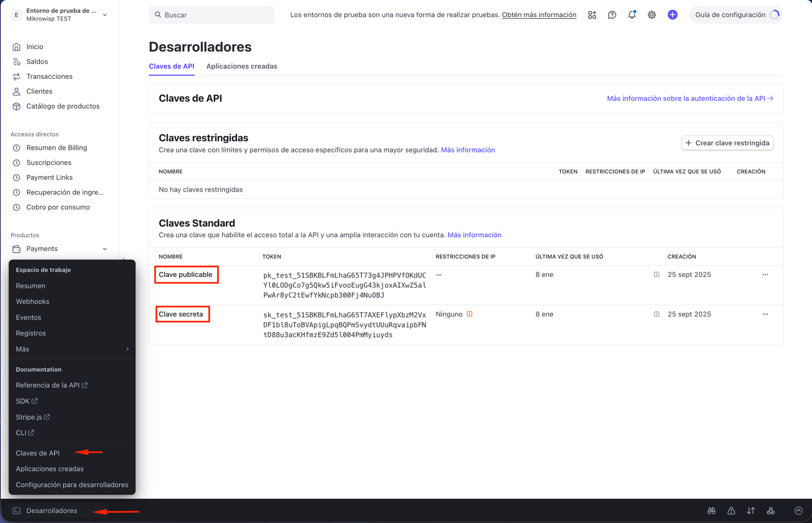Image resolution: width=812 pixels, height=523 pixels.
Task: Click the search magnifier icon
Action: [158, 15]
